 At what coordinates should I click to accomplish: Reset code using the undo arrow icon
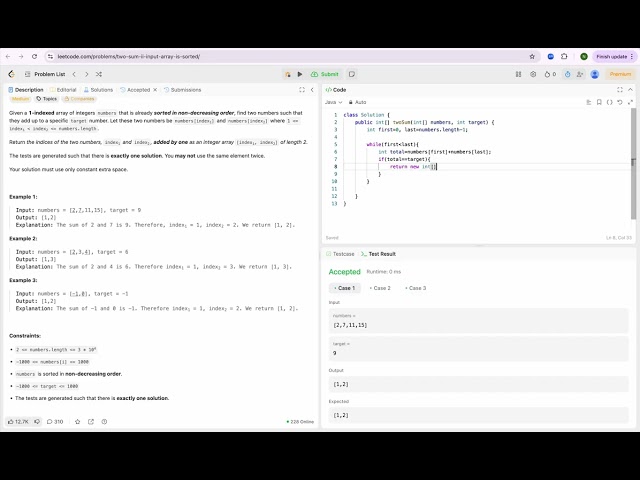coord(619,102)
